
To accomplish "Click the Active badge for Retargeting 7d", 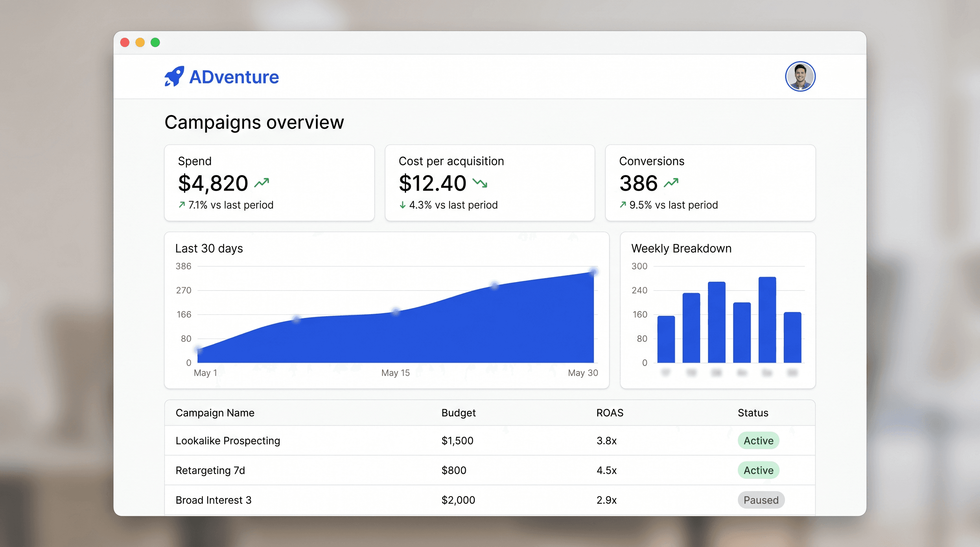I will click(758, 470).
